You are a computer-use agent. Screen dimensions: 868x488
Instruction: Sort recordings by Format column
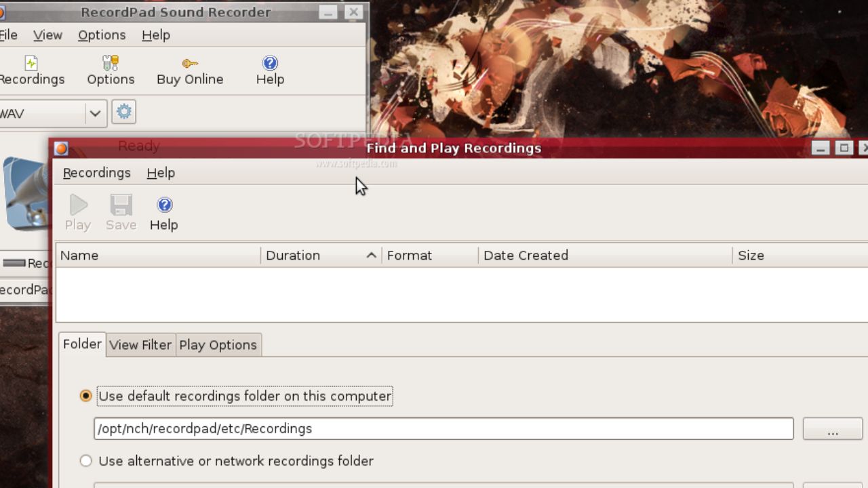point(431,256)
